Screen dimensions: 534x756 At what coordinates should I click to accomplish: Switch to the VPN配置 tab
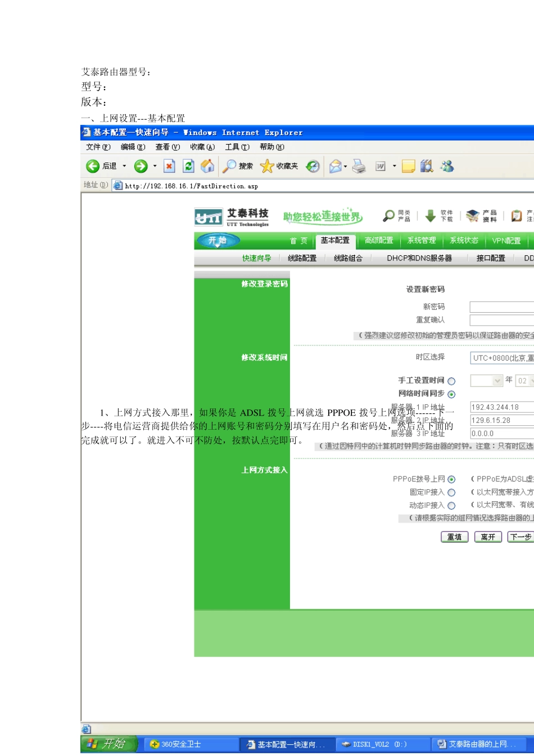tap(506, 241)
